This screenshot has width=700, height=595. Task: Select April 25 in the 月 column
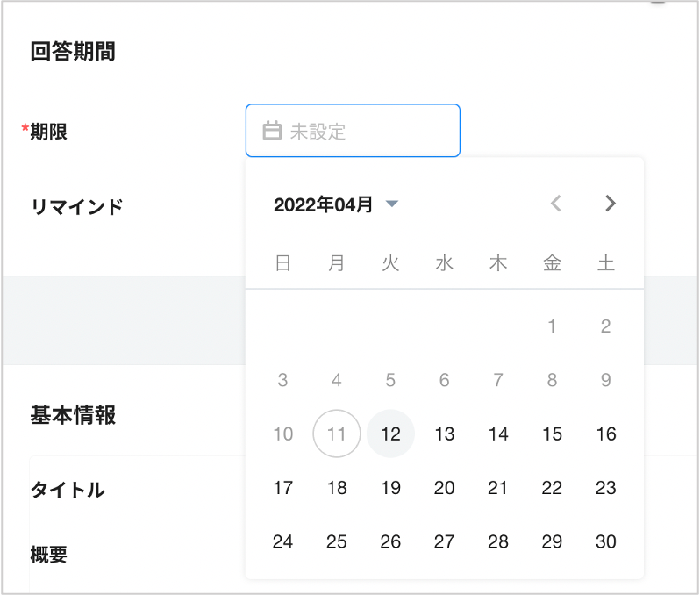click(337, 541)
